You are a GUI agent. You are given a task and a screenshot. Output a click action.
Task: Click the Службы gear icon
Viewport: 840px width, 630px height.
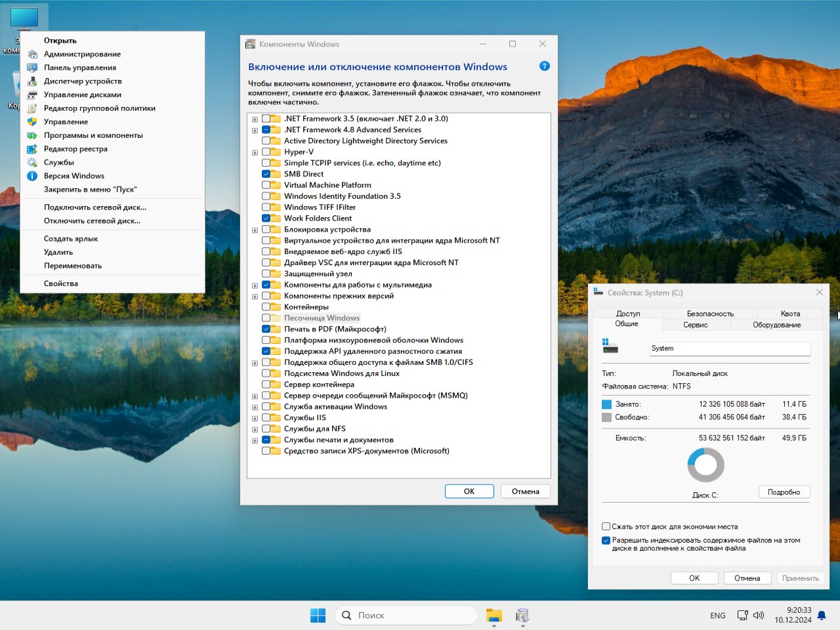[32, 162]
